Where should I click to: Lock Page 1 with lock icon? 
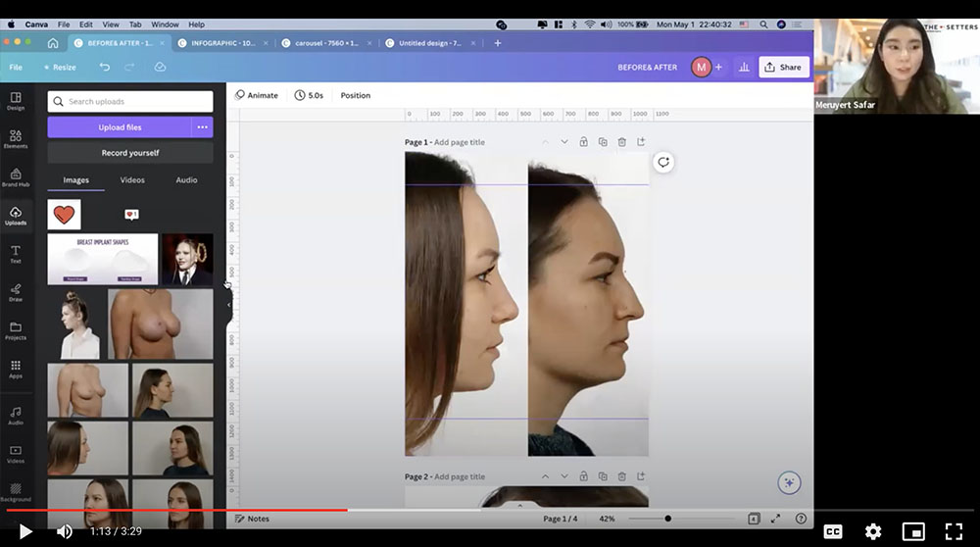click(x=583, y=142)
